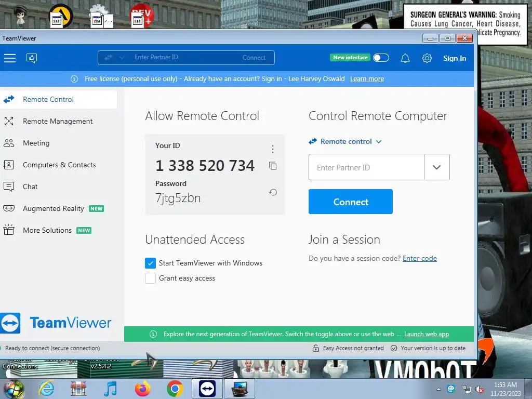Image resolution: width=532 pixels, height=399 pixels.
Task: Launch Internet Explorer from the taskbar
Action: click(46, 389)
